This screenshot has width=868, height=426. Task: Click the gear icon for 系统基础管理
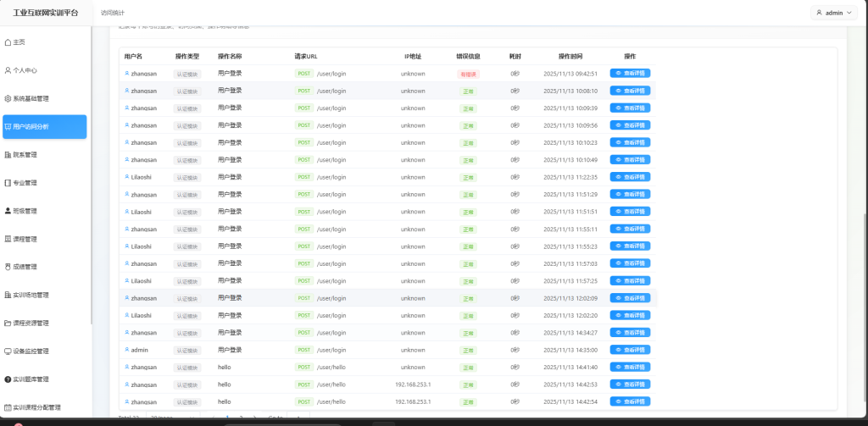coord(8,98)
